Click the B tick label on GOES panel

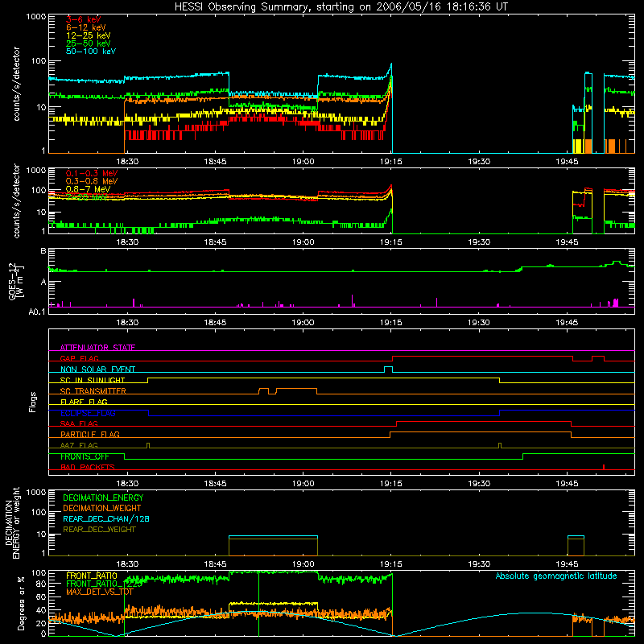[43, 251]
